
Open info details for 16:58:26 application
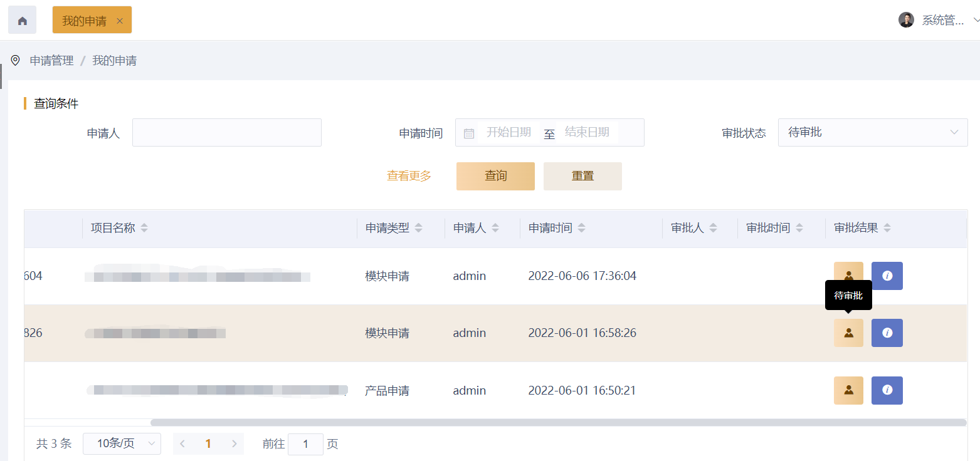coord(887,333)
